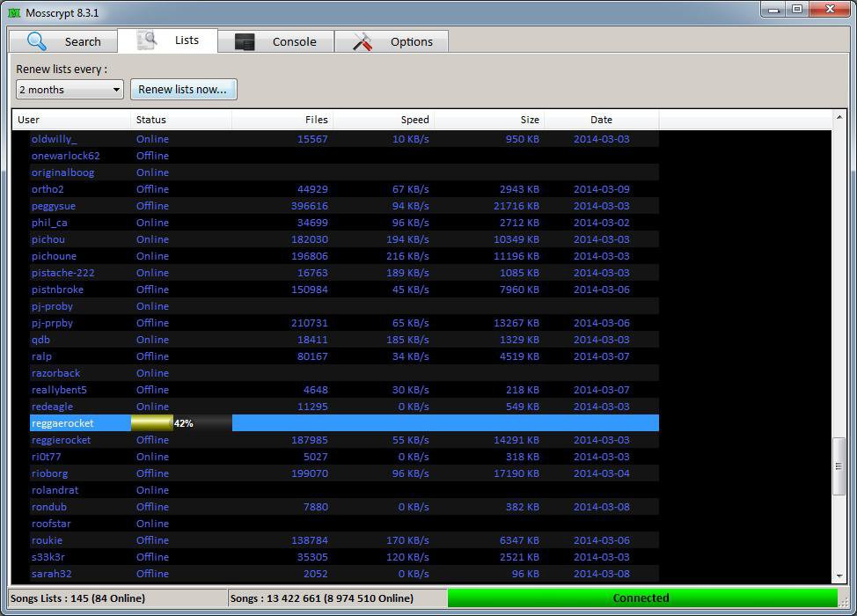
Task: Select user phil_ca
Action: (x=49, y=223)
